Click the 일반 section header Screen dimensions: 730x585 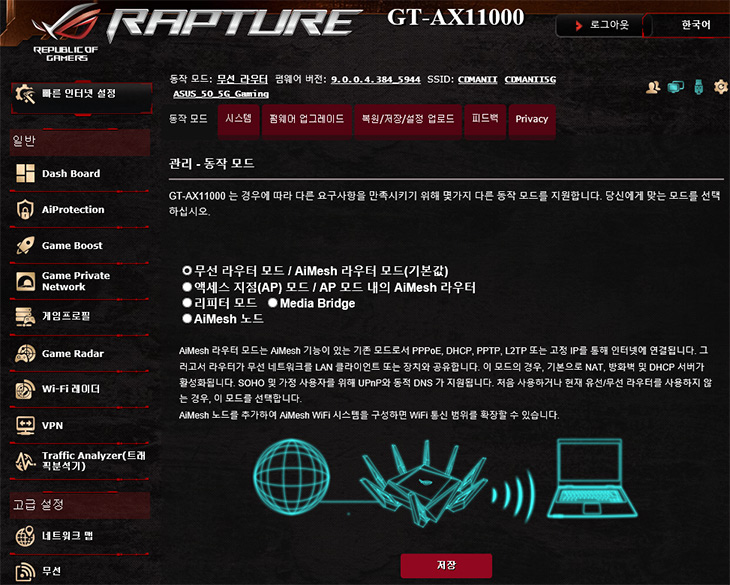(80, 141)
